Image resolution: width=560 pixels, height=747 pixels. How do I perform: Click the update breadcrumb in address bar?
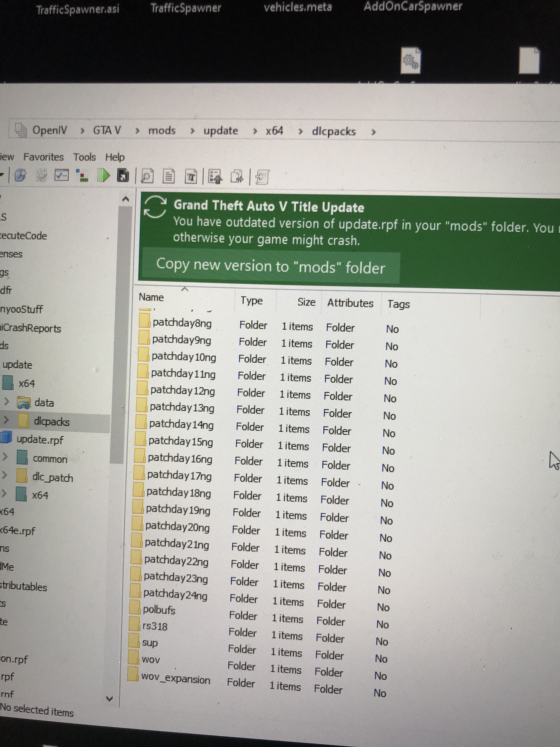tap(221, 131)
